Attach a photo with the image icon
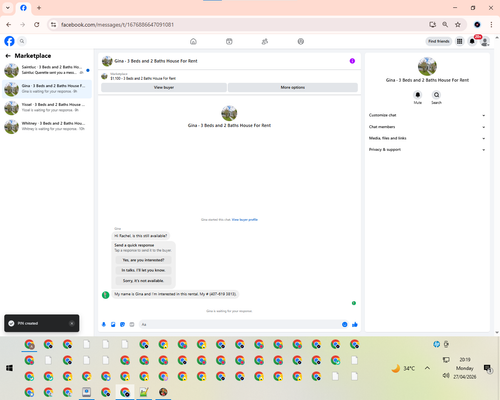The width and height of the screenshot is (500, 400). [x=113, y=324]
